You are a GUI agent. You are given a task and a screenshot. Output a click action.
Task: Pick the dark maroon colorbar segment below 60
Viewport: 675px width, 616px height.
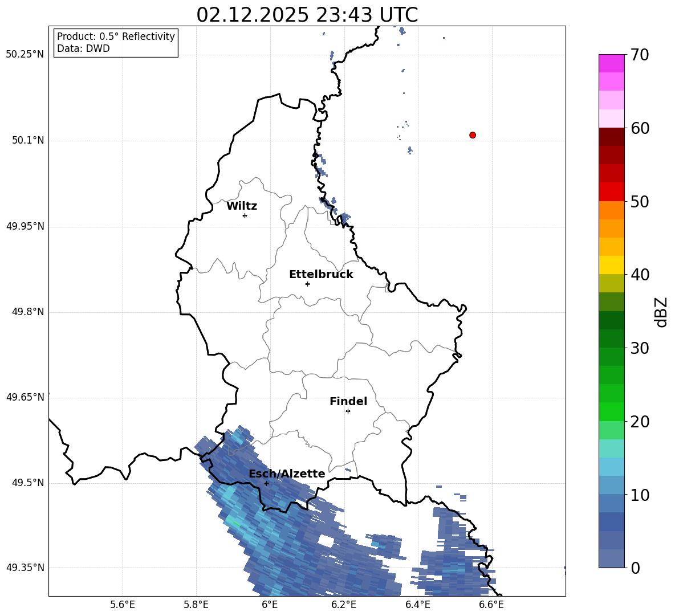click(x=611, y=137)
